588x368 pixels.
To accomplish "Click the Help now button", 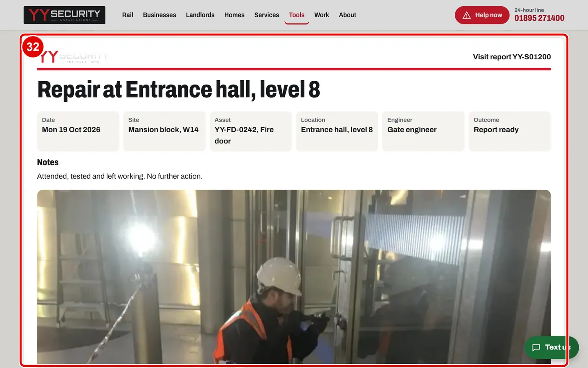I will (x=482, y=15).
